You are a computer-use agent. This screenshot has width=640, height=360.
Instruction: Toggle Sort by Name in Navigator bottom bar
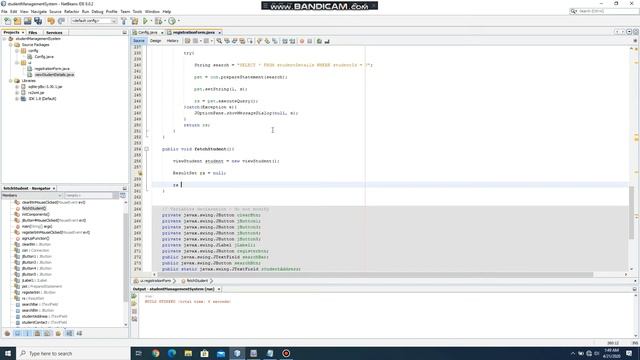(69, 333)
